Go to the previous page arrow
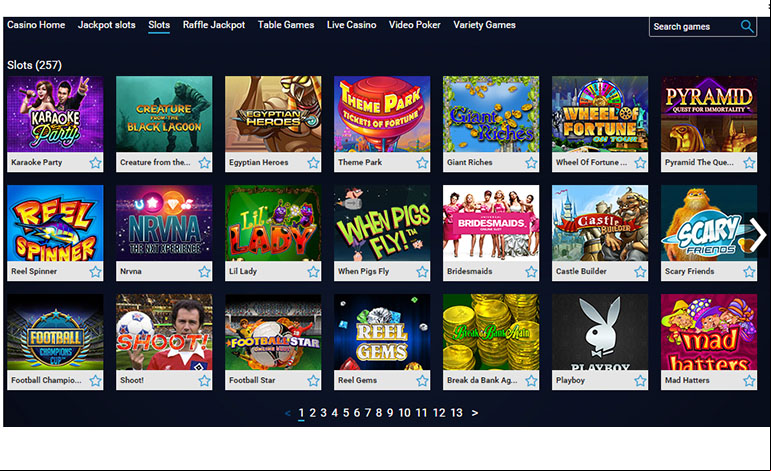The width and height of the screenshot is (771, 471). click(288, 413)
